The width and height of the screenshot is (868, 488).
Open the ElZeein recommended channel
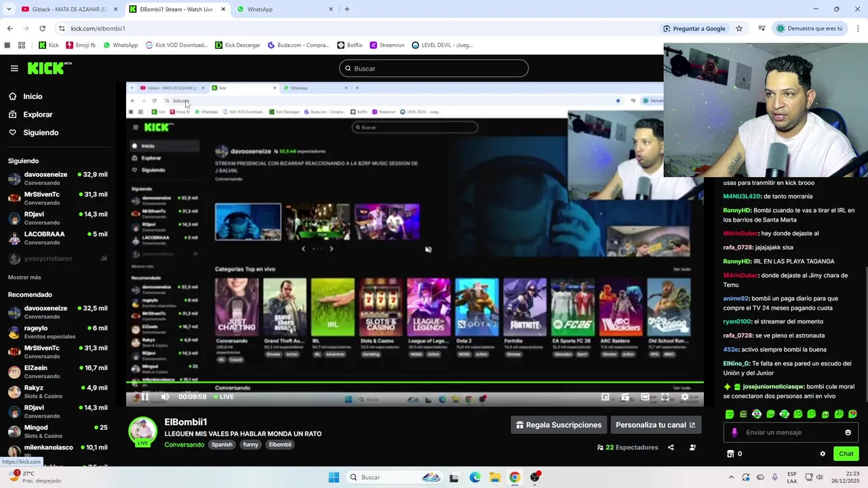pyautogui.click(x=58, y=371)
